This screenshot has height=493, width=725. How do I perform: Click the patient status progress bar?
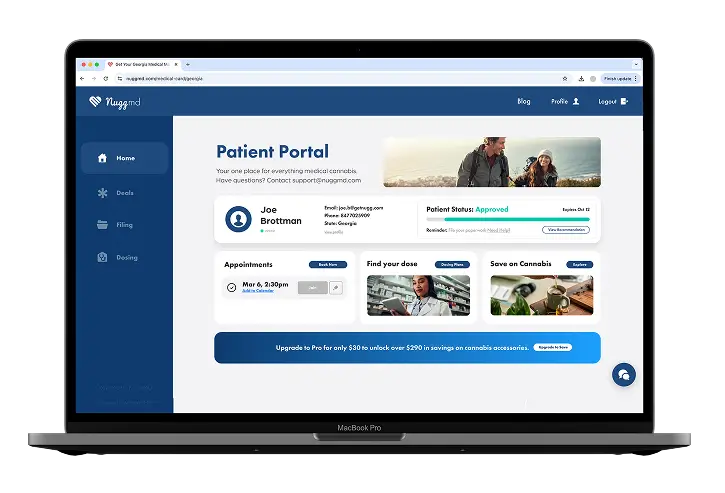coord(508,219)
